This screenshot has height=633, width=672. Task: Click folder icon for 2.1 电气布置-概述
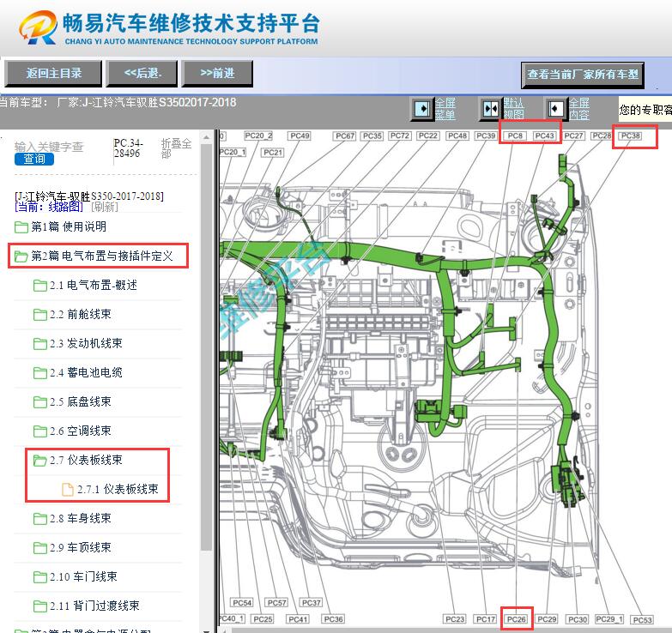click(x=39, y=286)
